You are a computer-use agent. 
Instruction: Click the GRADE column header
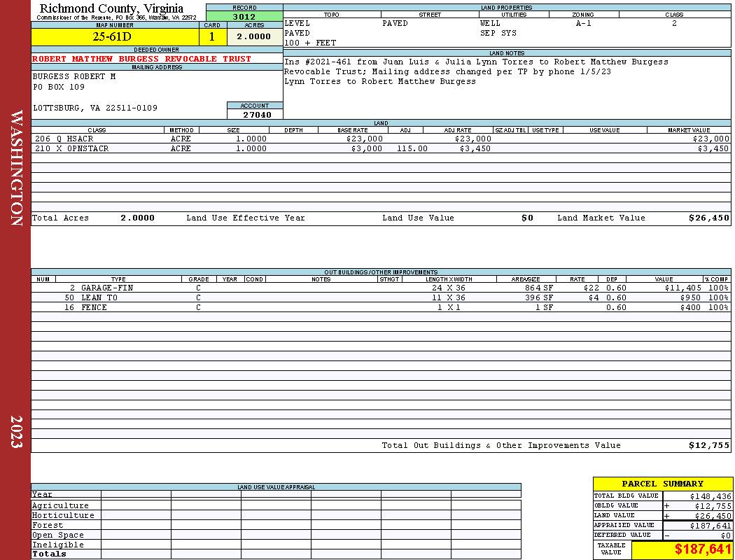pyautogui.click(x=199, y=279)
